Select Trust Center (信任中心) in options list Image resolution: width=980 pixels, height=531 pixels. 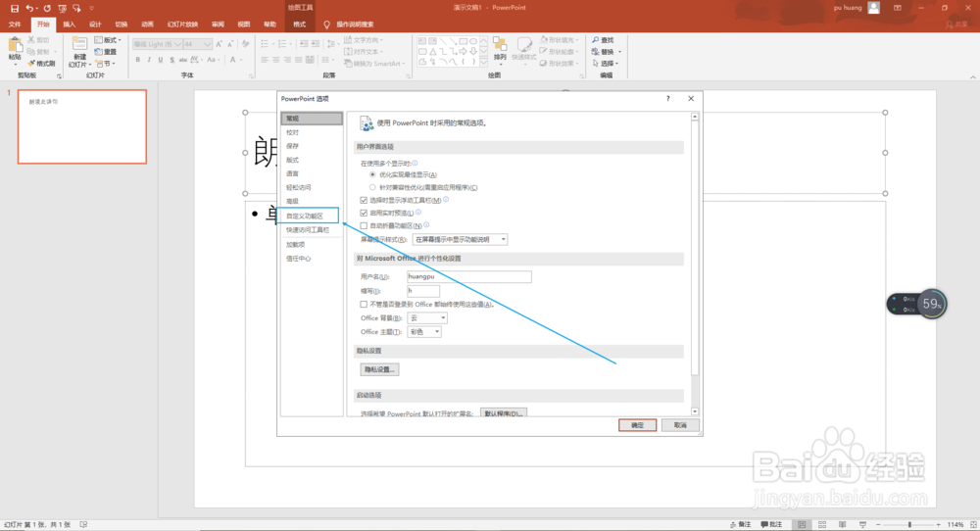312,259
